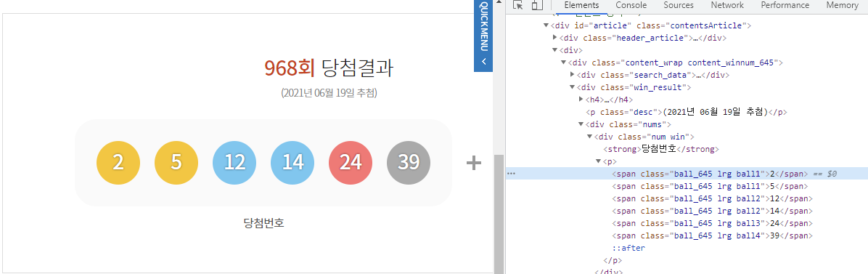This screenshot has height=274, width=868.
Task: Switch to the Console tab
Action: [x=631, y=5]
